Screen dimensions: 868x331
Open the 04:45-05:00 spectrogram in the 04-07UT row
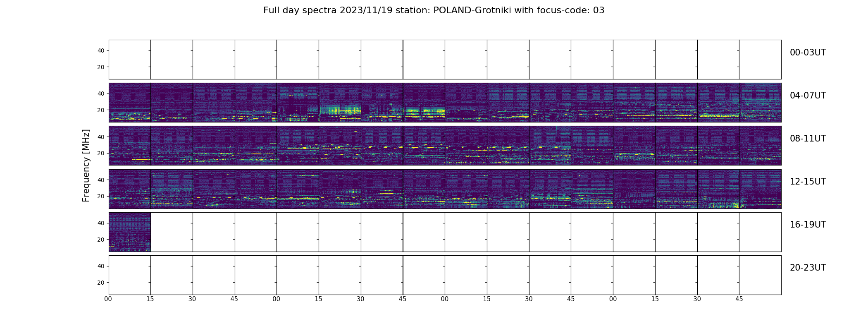pos(256,103)
